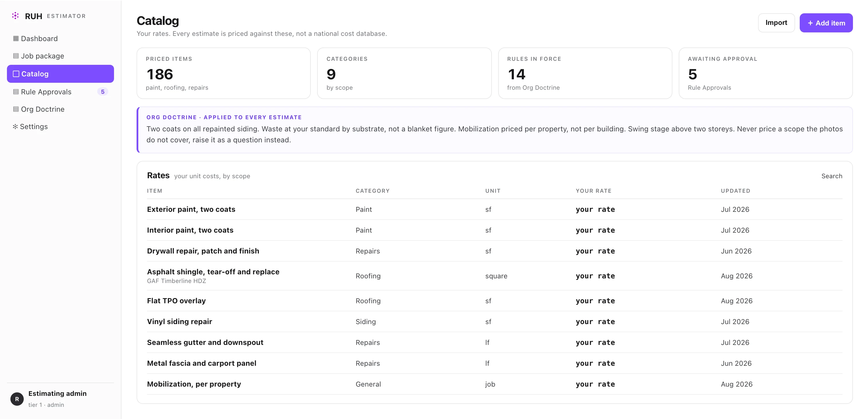
Task: Click the tier 1 admin label
Action: pyautogui.click(x=46, y=405)
